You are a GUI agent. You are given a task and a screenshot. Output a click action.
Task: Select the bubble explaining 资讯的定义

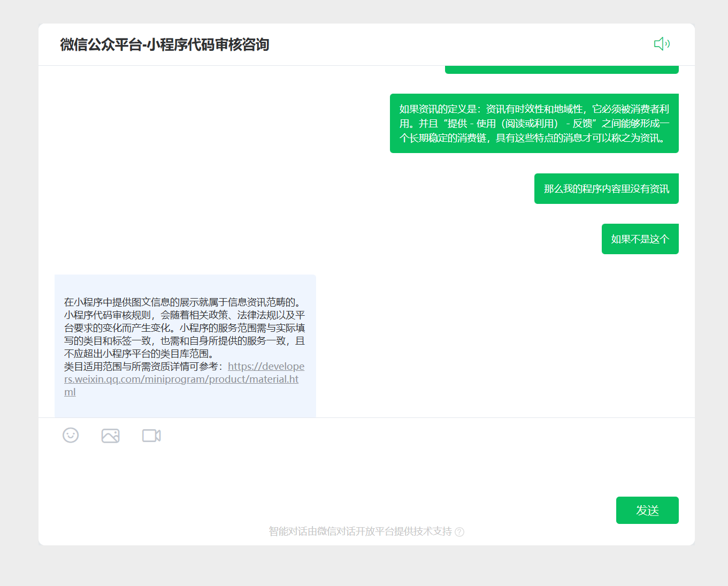[x=534, y=123]
